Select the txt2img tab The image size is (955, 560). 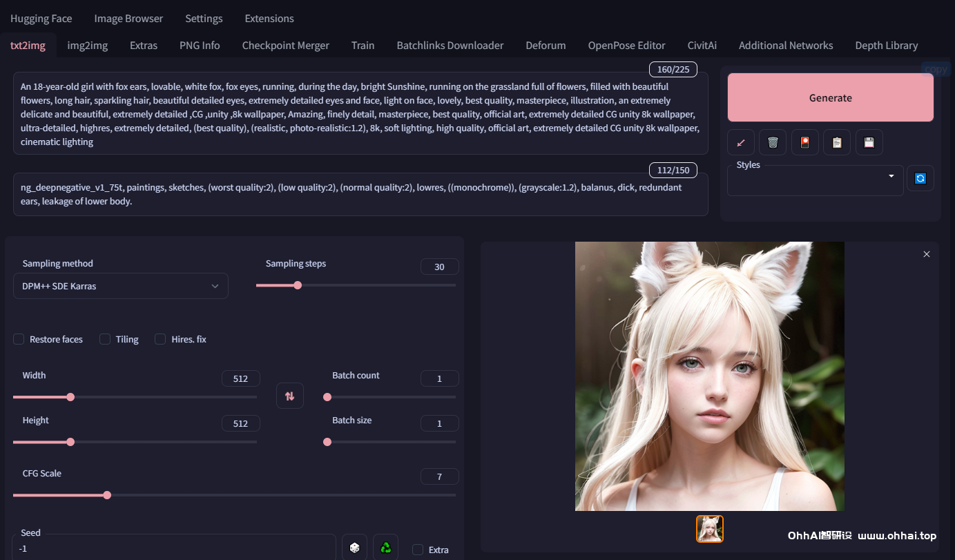tap(28, 46)
